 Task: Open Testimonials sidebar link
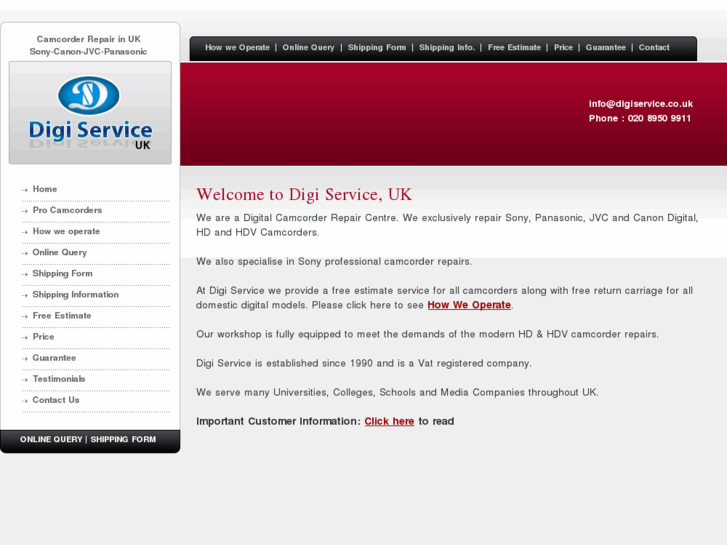click(59, 379)
